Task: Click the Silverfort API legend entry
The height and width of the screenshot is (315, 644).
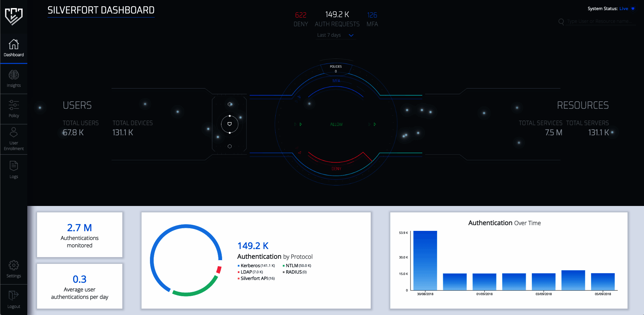Action: tap(256, 279)
